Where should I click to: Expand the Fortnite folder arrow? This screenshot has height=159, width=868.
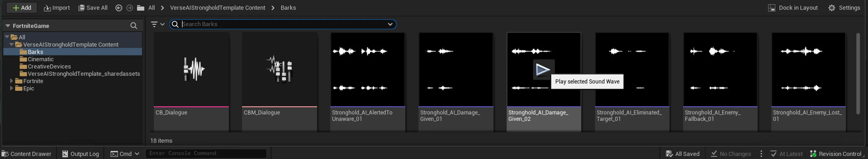[11, 81]
